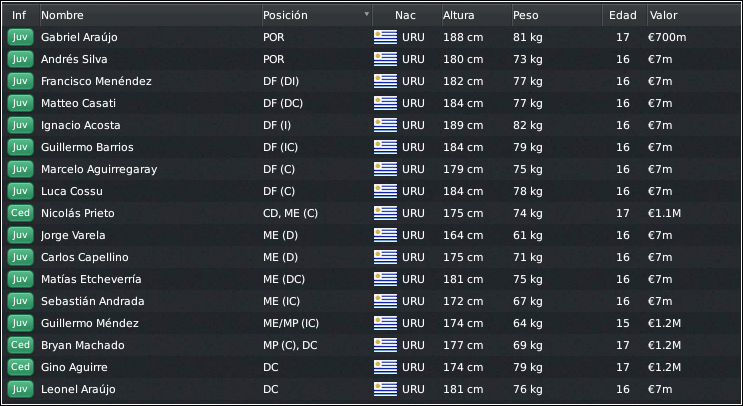This screenshot has width=743, height=406.
Task: Click Uruguay flag in Guillermo Méndez's row
Action: 385,323
